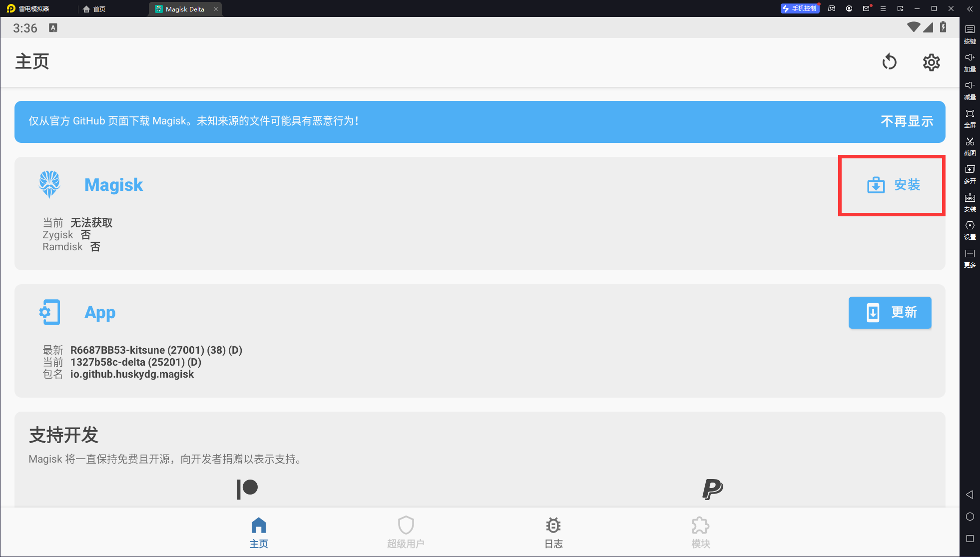Image resolution: width=980 pixels, height=557 pixels.
Task: Click 减量 volume down sidebar icon
Action: point(970,90)
